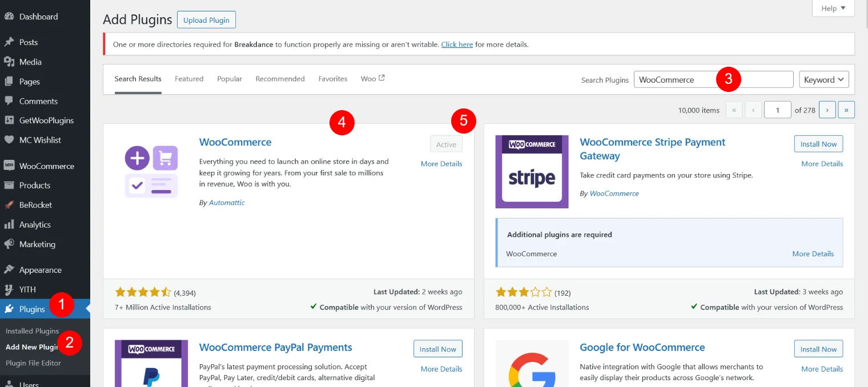868x387 pixels.
Task: Click the Google for WooCommerce logo
Action: [x=532, y=364]
